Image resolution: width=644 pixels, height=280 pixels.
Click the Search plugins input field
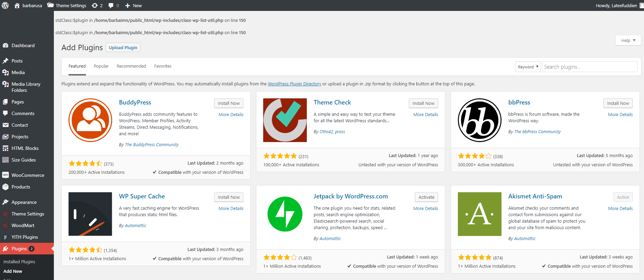[x=590, y=67]
